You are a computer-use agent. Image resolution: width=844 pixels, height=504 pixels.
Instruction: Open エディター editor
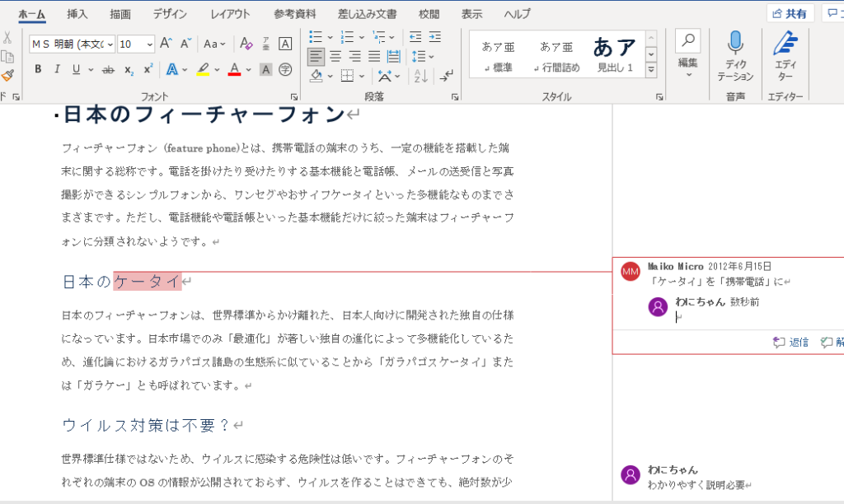785,56
